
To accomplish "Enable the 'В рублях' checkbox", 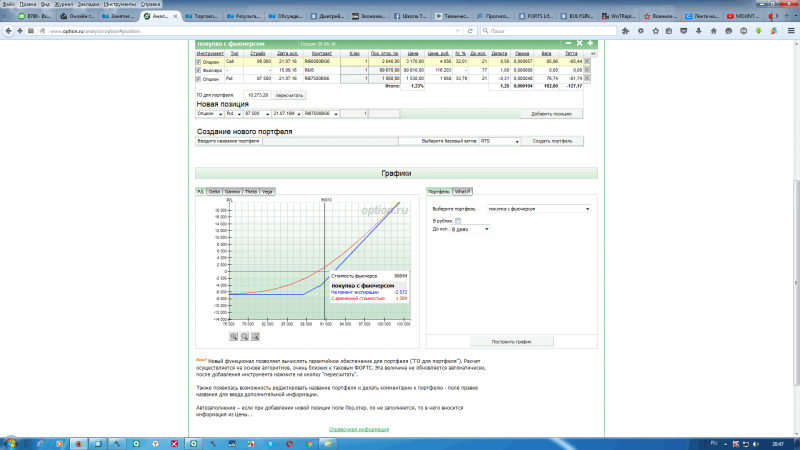I will (458, 221).
